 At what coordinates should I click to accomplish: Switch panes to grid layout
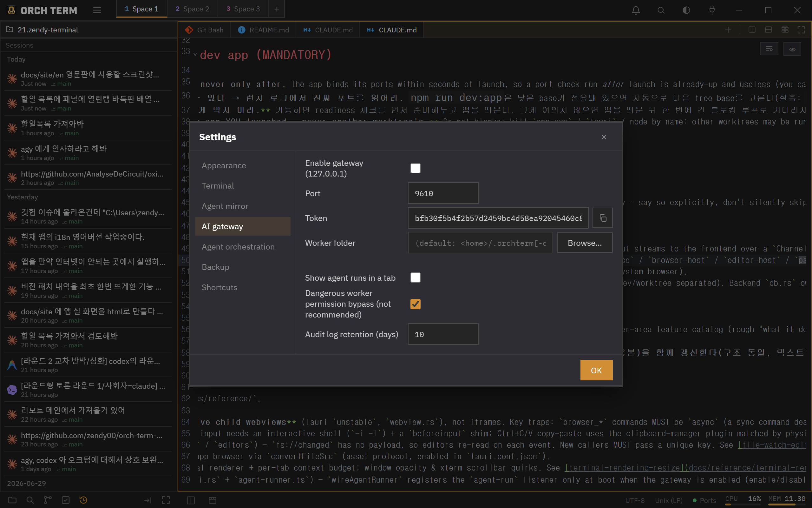(785, 30)
